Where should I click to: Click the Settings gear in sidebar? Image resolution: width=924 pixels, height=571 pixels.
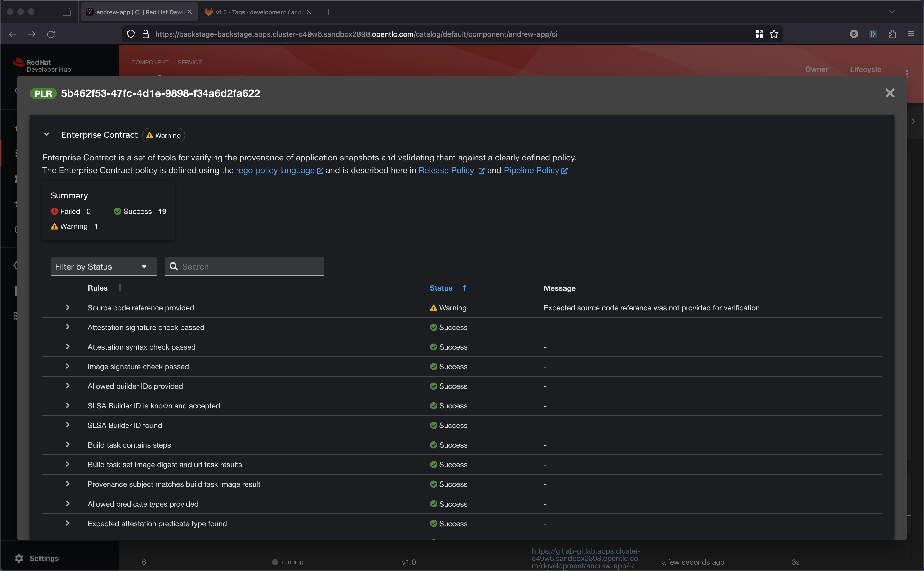19,558
